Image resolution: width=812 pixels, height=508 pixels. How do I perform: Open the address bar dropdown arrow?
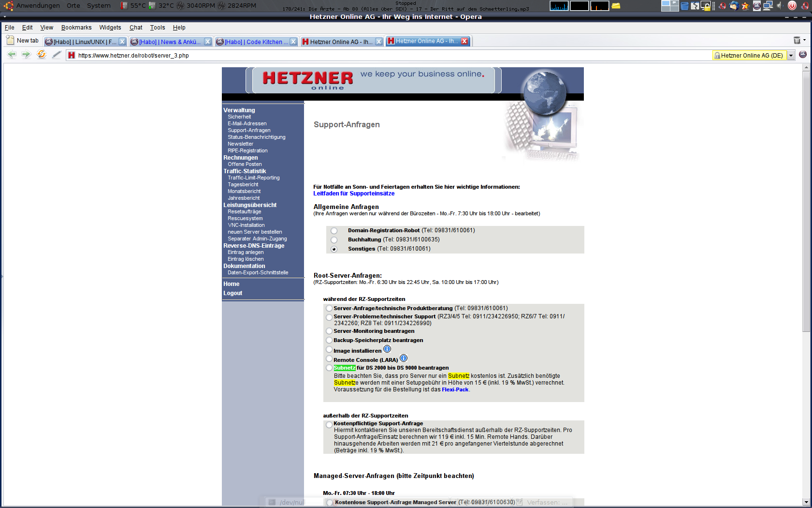point(791,56)
